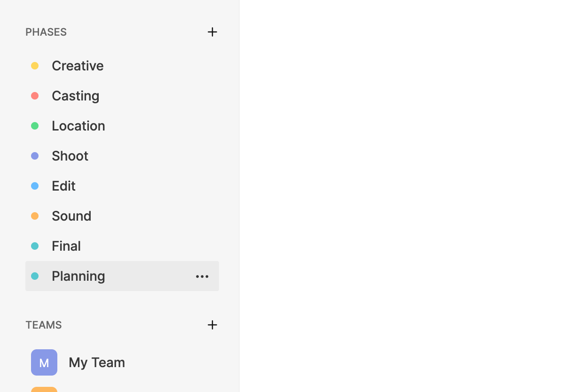The image size is (579, 392).
Task: Navigate to the Sound phase
Action: (71, 216)
